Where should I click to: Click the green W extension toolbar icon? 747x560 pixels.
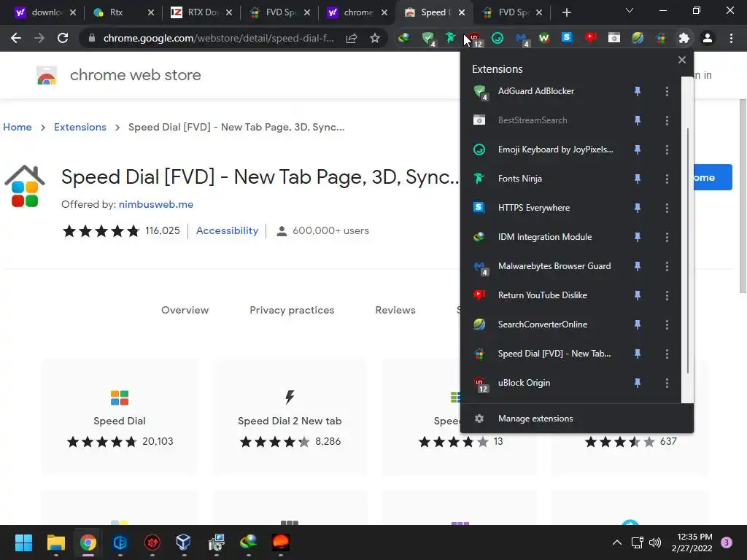click(544, 38)
